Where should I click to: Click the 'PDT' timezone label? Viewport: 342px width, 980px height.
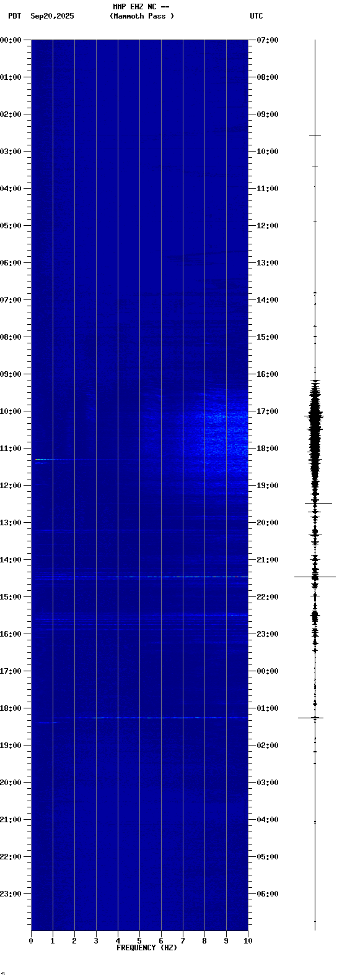pyautogui.click(x=14, y=16)
